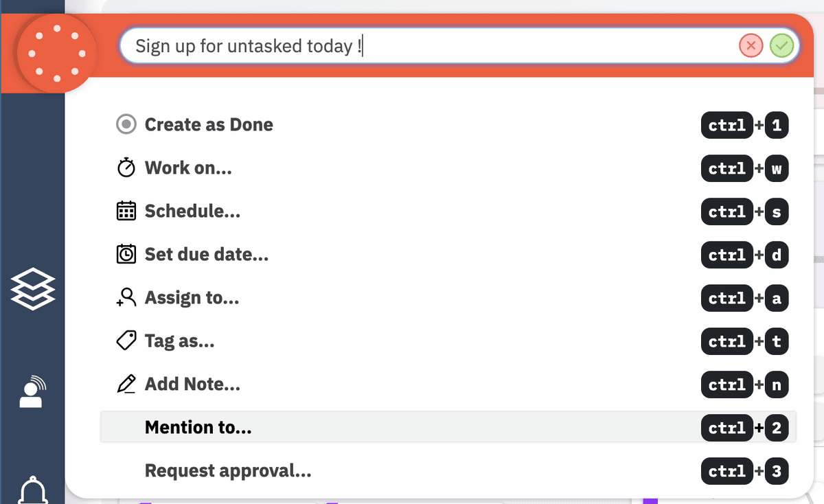The width and height of the screenshot is (824, 504).
Task: Click the pencil Add Note icon
Action: click(126, 385)
